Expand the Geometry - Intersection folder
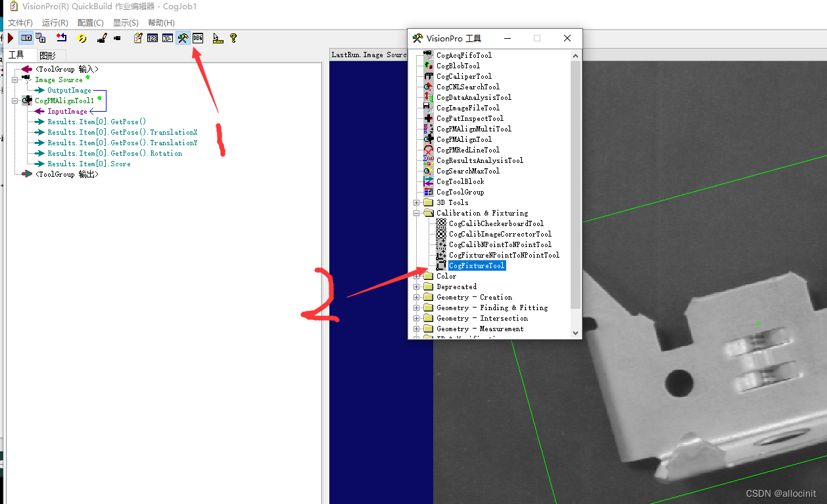Viewport: 827px width, 504px height. click(x=416, y=318)
